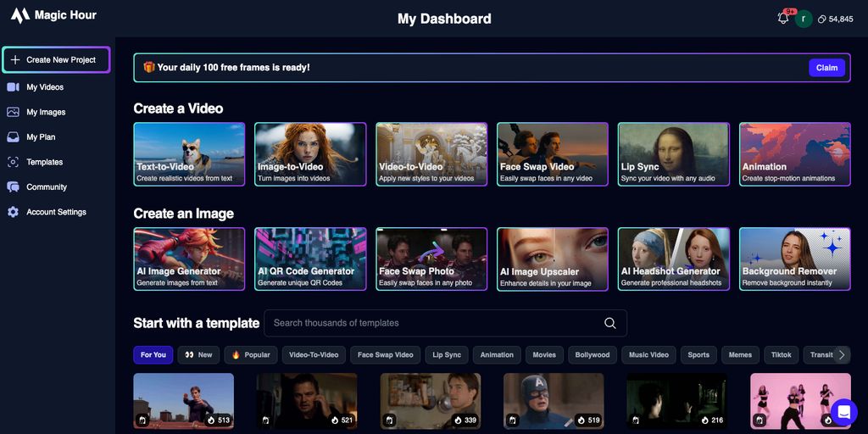Select the Popular template filter

tap(251, 355)
